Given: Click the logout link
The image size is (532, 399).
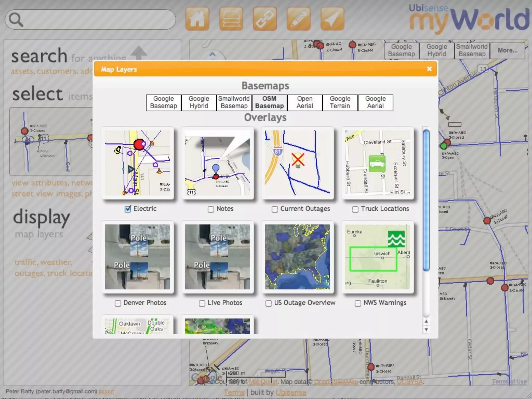Looking at the screenshot, I should (106, 391).
